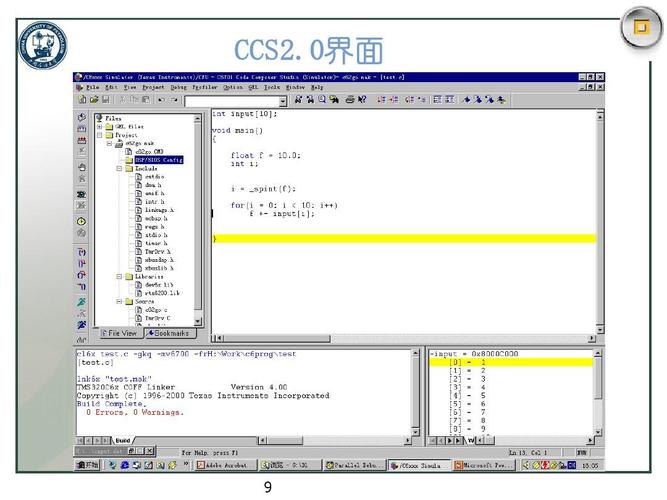The width and height of the screenshot is (667, 500).
Task: Click the bottom Animate icon in left toolbar
Action: [82, 326]
